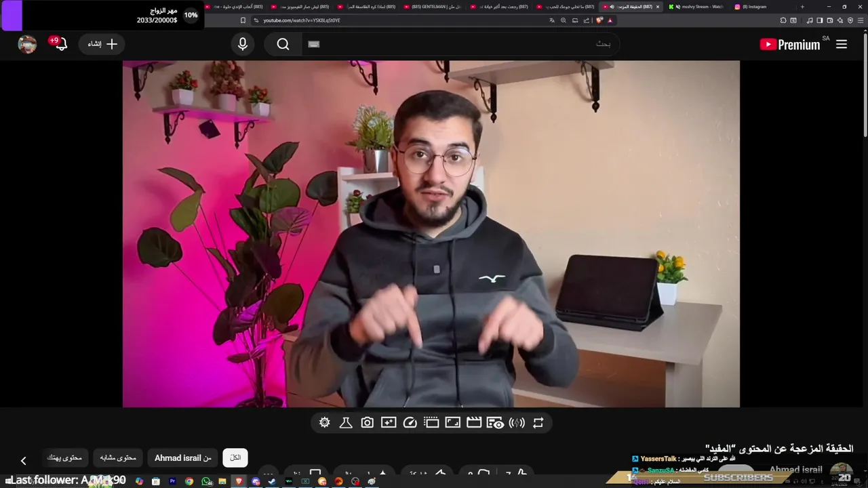The width and height of the screenshot is (868, 488).
Task: Select the 'محتوى يهمّك' chip
Action: pos(64,458)
